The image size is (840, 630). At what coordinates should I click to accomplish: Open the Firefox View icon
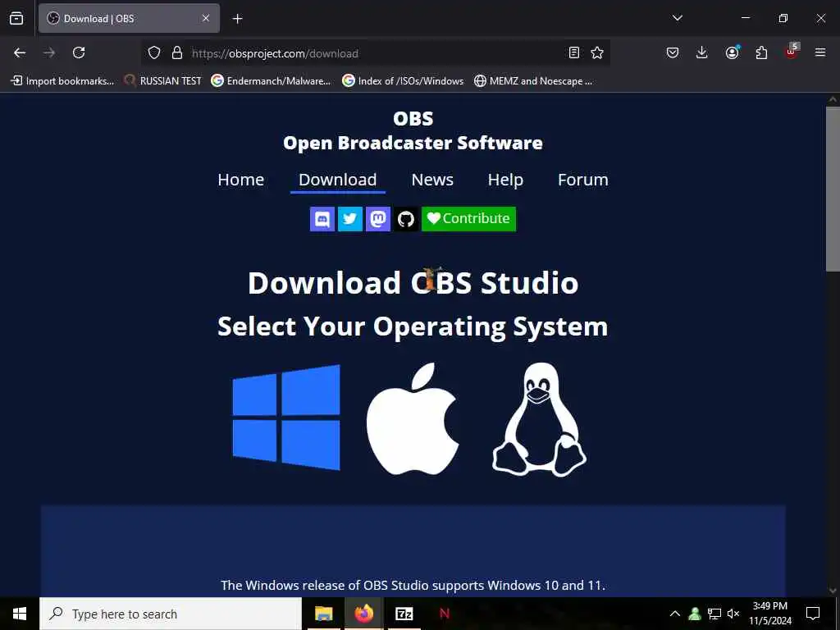click(16, 18)
